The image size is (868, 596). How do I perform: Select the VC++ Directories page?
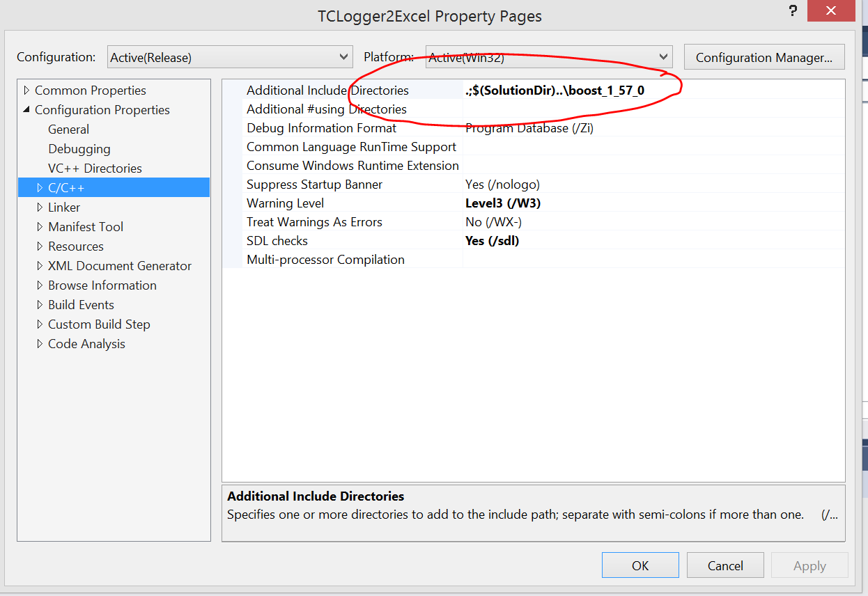pos(95,168)
